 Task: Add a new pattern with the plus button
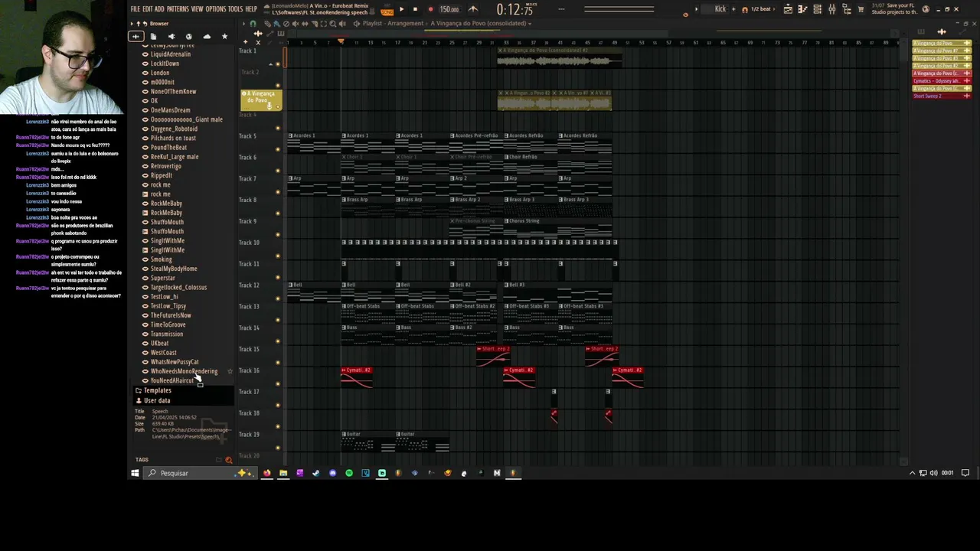coord(735,9)
